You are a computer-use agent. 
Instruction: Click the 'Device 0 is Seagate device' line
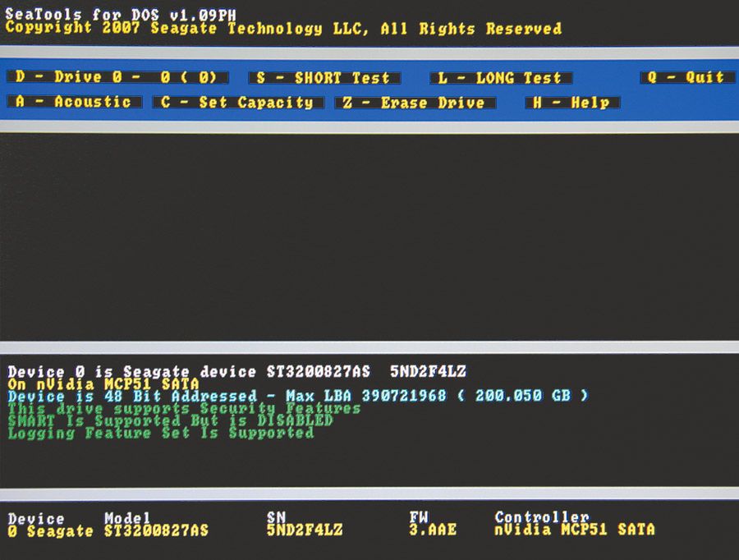coord(237,371)
